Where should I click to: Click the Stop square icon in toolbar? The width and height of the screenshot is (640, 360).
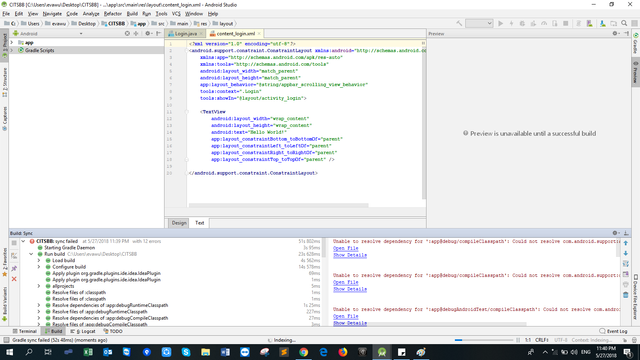pos(566,24)
